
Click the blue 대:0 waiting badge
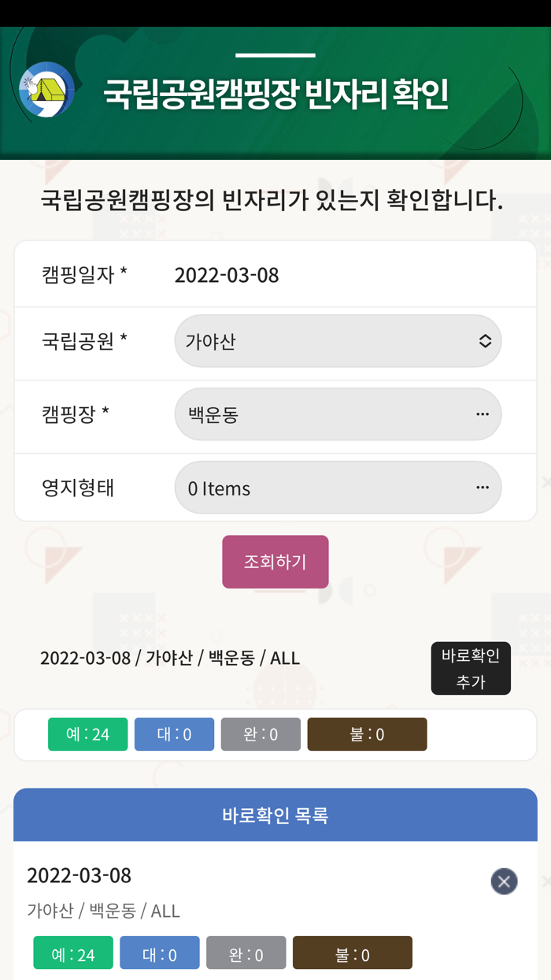point(174,733)
